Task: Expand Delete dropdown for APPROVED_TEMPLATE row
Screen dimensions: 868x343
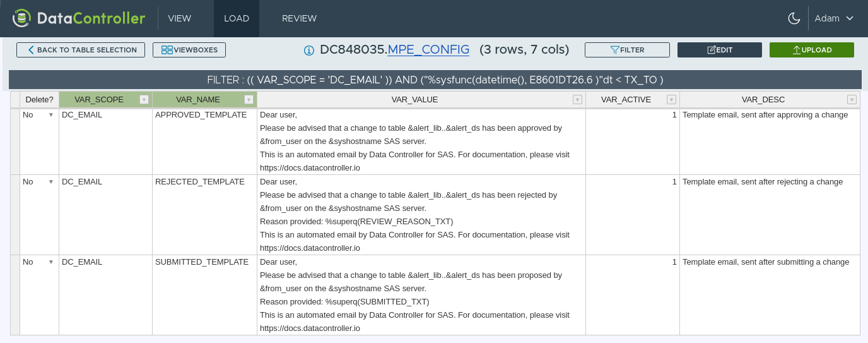Action: tap(51, 115)
